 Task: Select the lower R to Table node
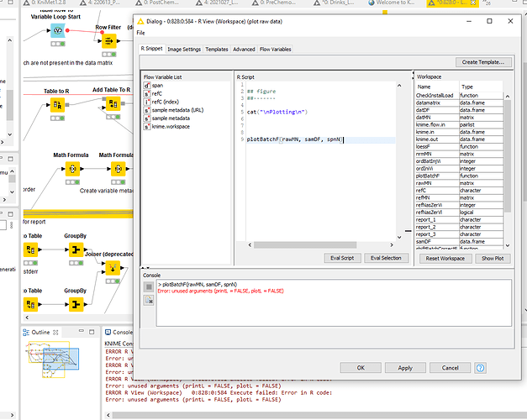coord(30,304)
